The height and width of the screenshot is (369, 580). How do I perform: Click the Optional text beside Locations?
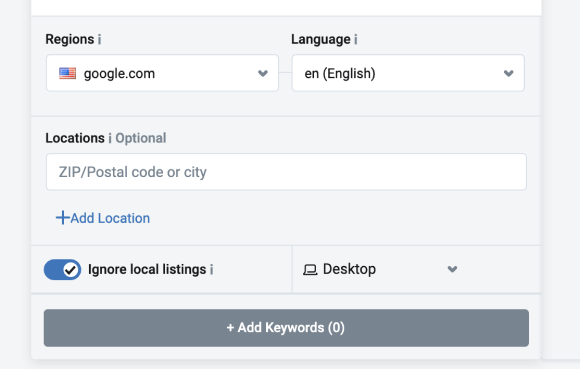(x=141, y=138)
